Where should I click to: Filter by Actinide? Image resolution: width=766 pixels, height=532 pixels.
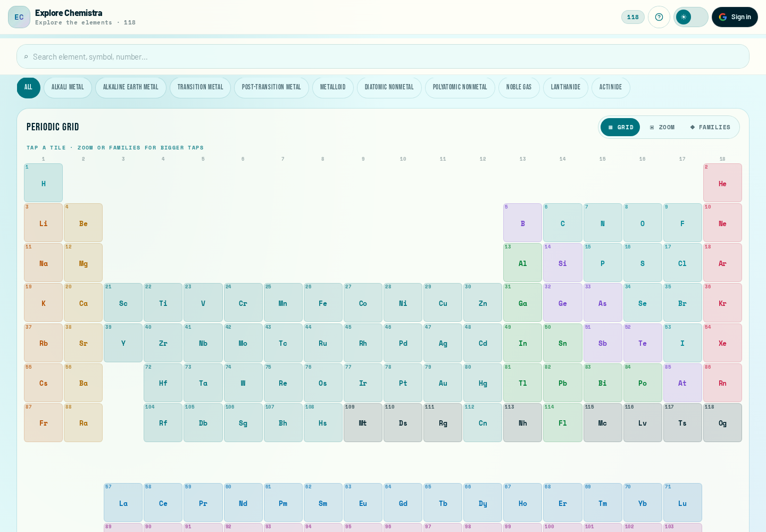[611, 88]
